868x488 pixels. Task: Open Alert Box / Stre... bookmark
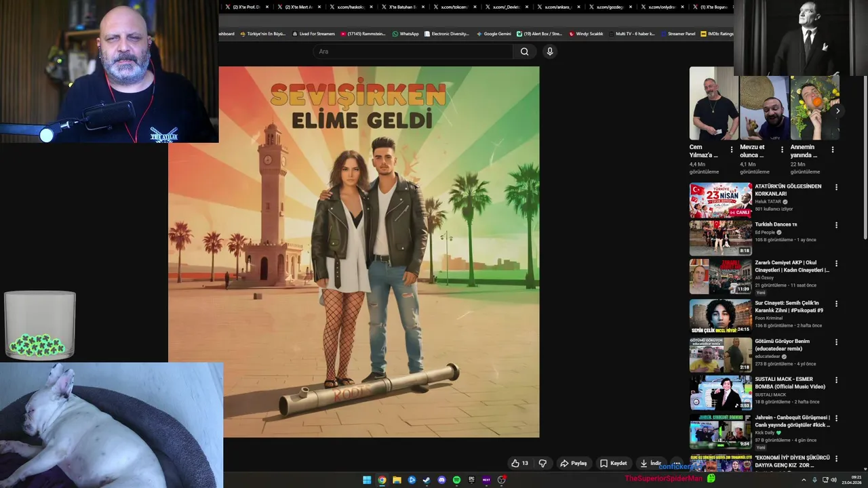point(539,34)
